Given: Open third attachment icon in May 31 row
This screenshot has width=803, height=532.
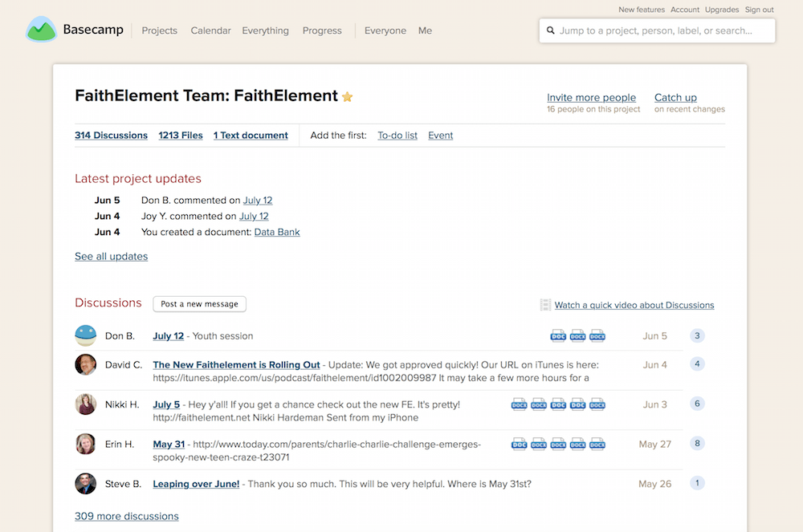Looking at the screenshot, I should [558, 444].
